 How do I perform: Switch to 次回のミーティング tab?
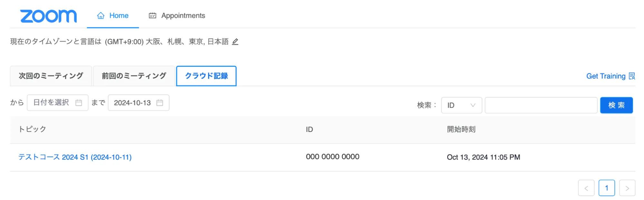[x=51, y=76]
